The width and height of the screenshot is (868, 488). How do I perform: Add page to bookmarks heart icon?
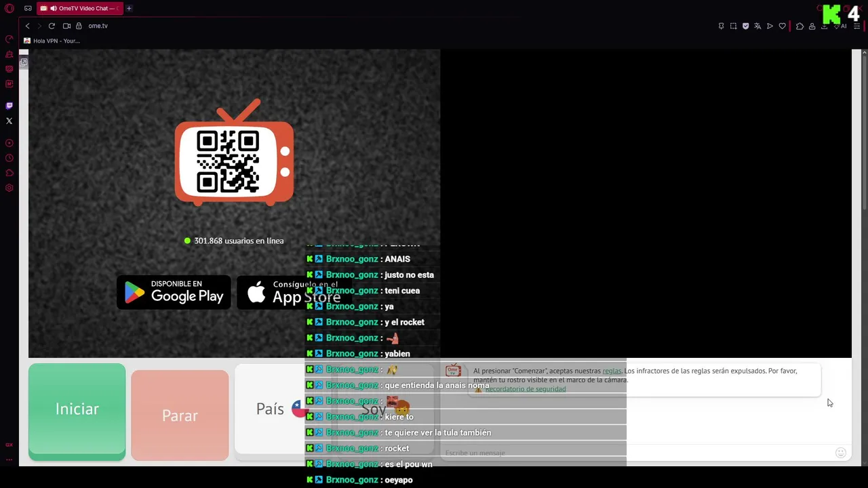(782, 26)
